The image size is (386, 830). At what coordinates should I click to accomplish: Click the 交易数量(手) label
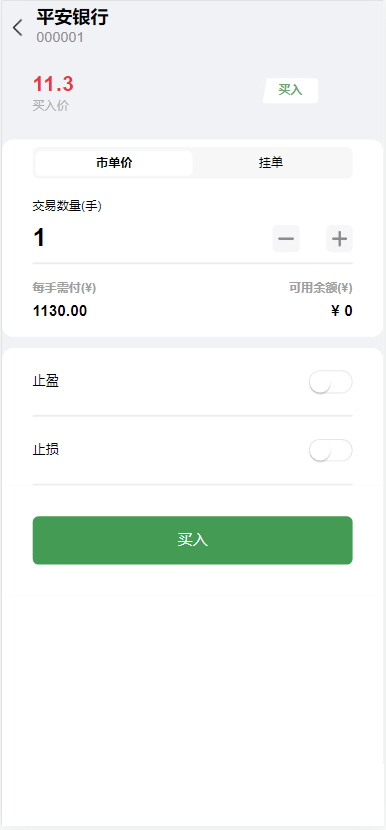(67, 206)
